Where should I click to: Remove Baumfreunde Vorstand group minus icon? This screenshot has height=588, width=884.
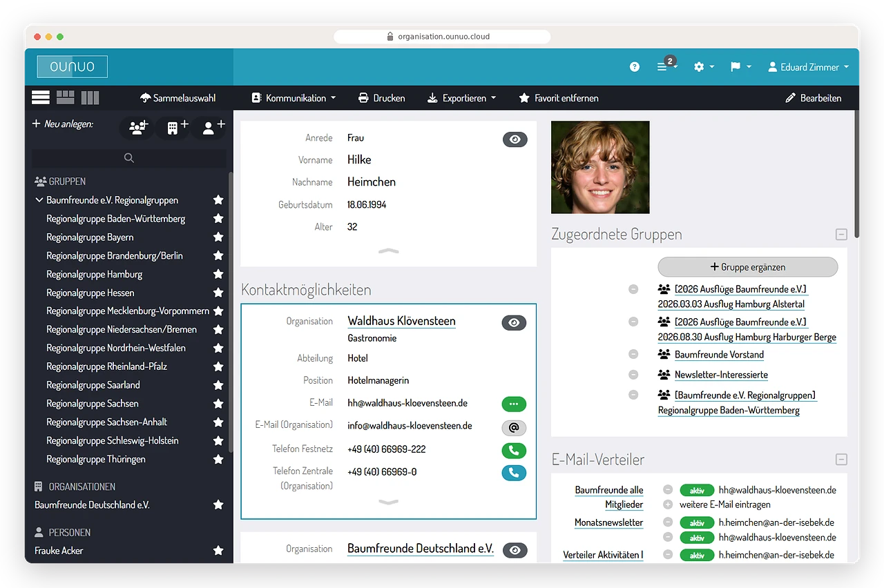(x=633, y=354)
